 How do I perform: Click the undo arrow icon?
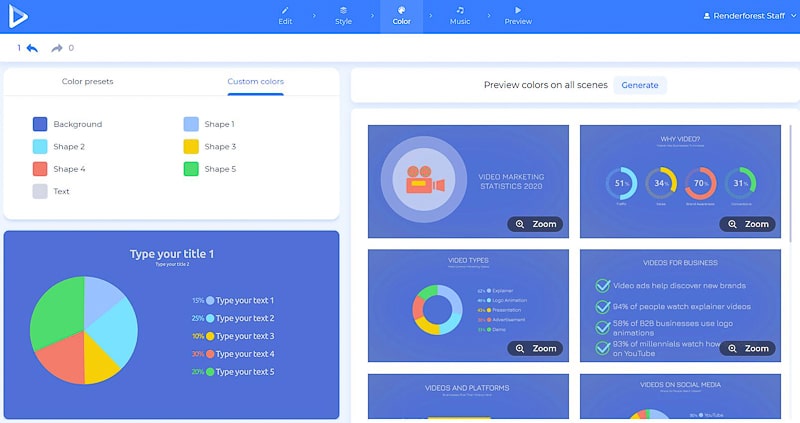pyautogui.click(x=32, y=48)
